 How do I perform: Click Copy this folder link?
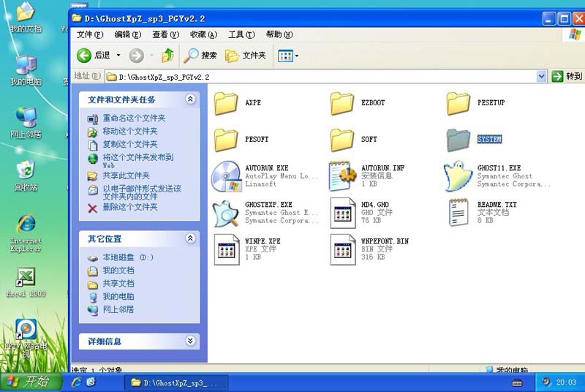(x=130, y=144)
